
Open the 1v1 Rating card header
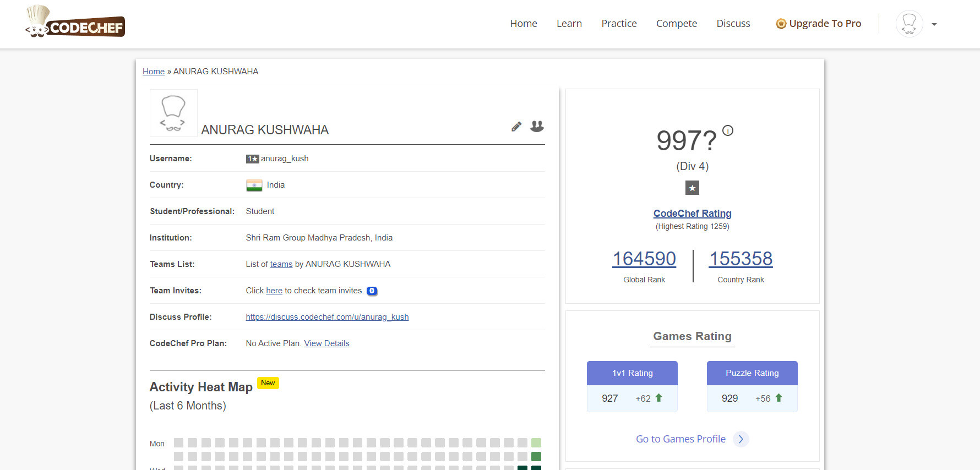(632, 373)
